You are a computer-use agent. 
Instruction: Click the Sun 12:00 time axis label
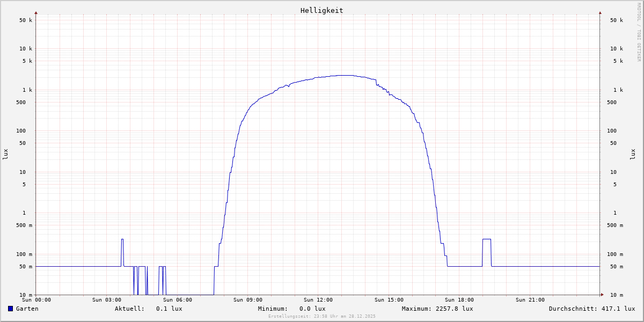coord(318,300)
